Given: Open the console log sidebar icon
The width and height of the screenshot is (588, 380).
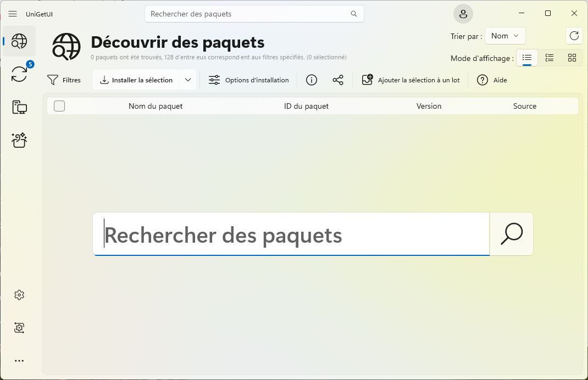Looking at the screenshot, I should point(19,327).
